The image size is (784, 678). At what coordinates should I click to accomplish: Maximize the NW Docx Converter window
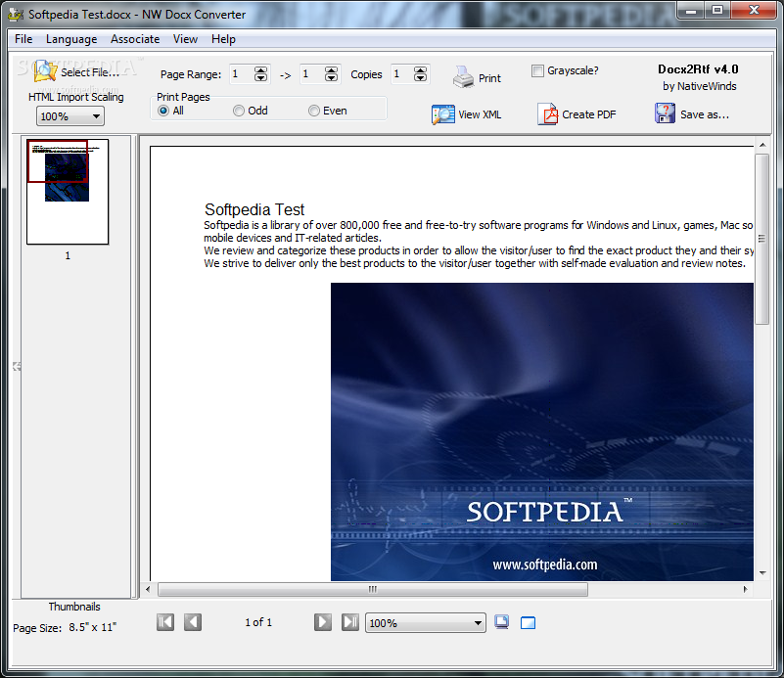click(x=717, y=11)
